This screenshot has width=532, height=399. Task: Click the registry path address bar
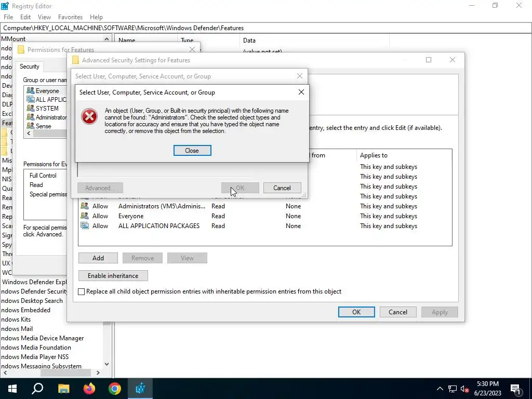[x=266, y=28]
